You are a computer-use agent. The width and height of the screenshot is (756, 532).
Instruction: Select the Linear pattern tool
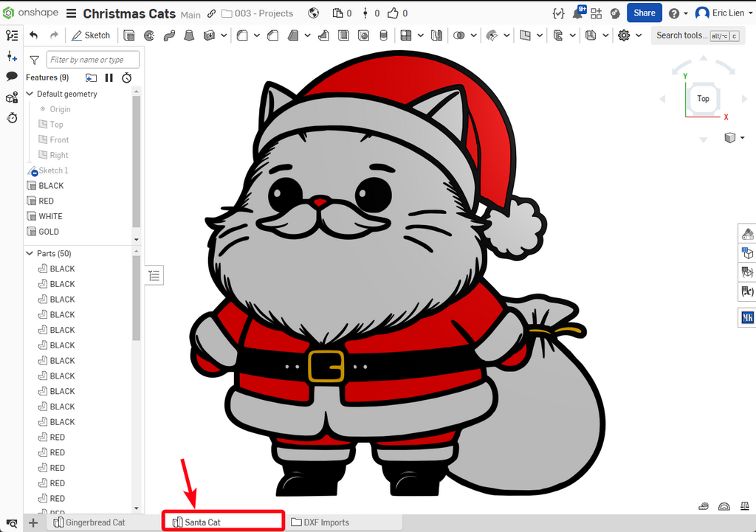[x=406, y=35]
